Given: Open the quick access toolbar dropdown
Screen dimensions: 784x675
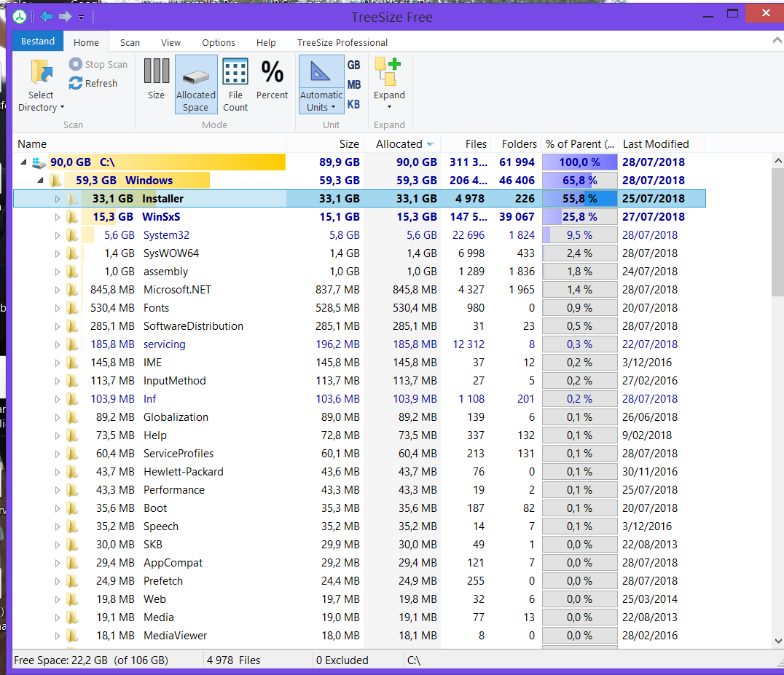Looking at the screenshot, I should point(81,17).
